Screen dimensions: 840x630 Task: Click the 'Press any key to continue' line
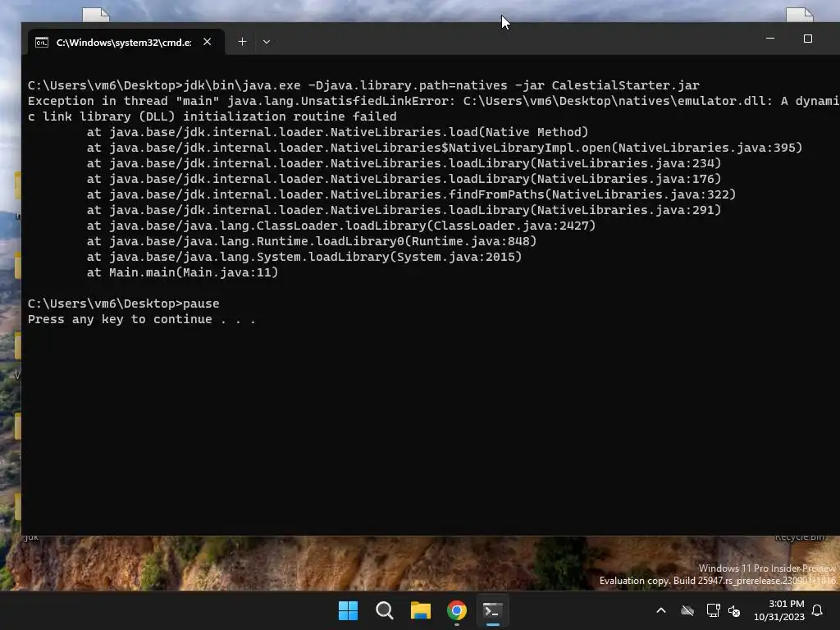click(141, 319)
